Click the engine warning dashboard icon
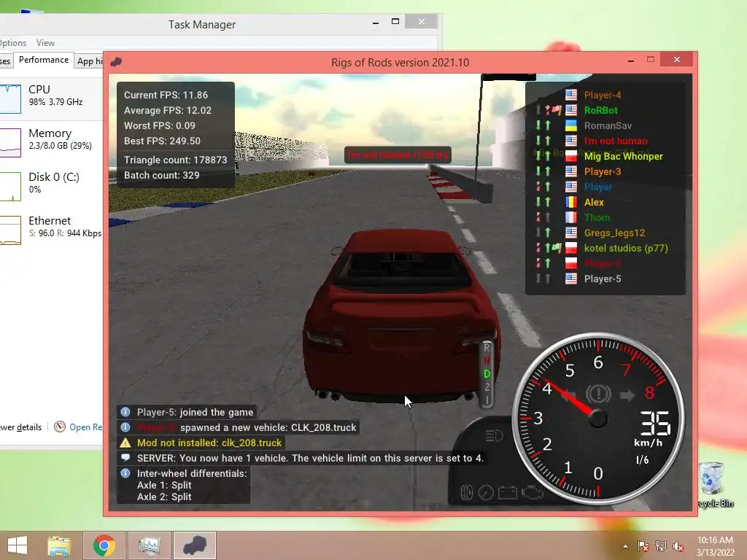This screenshot has height=560, width=747. pos(532,492)
